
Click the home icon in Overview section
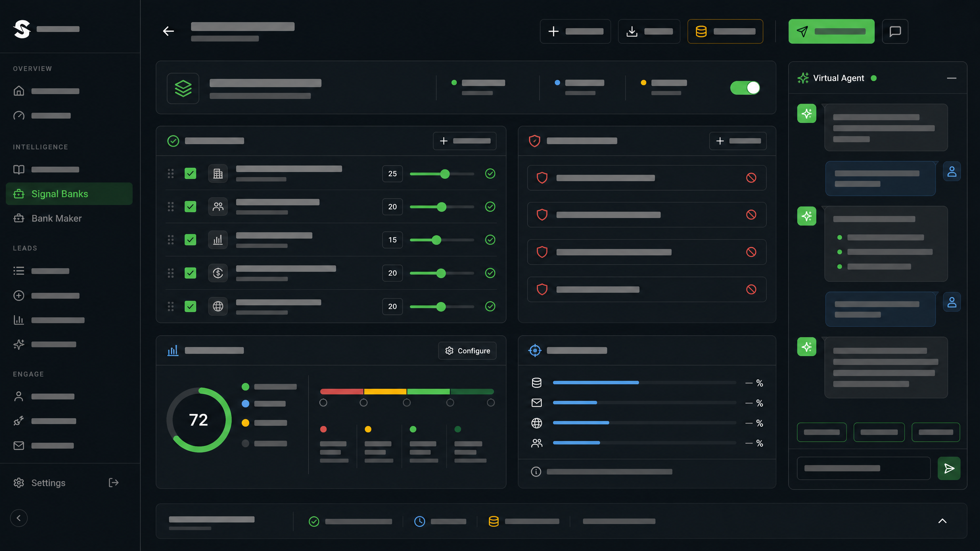(19, 91)
